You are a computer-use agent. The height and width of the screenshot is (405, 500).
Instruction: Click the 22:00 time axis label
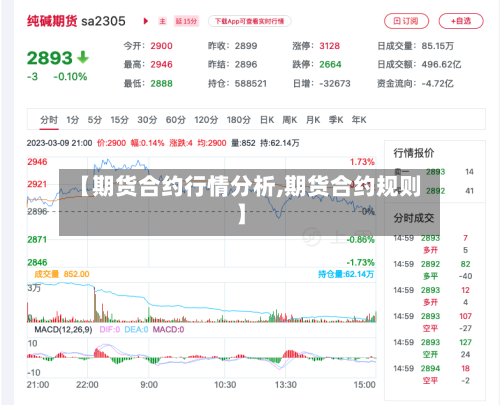pyautogui.click(x=87, y=385)
